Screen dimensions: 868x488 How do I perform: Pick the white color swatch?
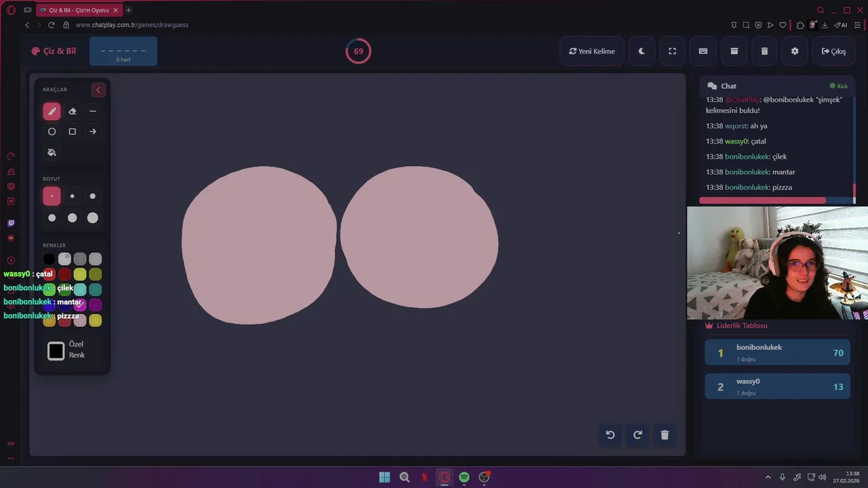64,259
